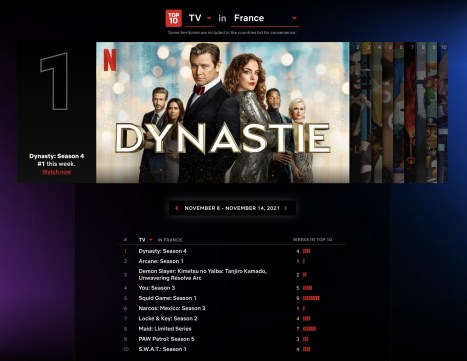The width and height of the screenshot is (467, 361).
Task: Click You: Season 3 entry
Action: coord(157,288)
